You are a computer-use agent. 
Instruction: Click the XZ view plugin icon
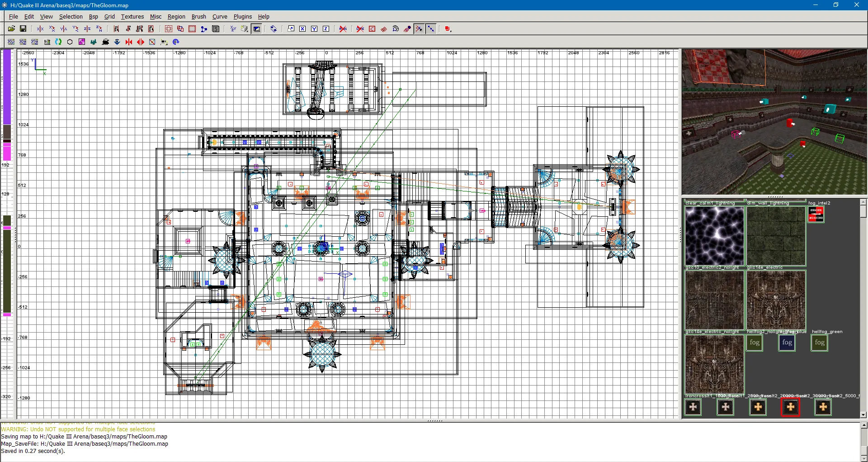click(23, 42)
